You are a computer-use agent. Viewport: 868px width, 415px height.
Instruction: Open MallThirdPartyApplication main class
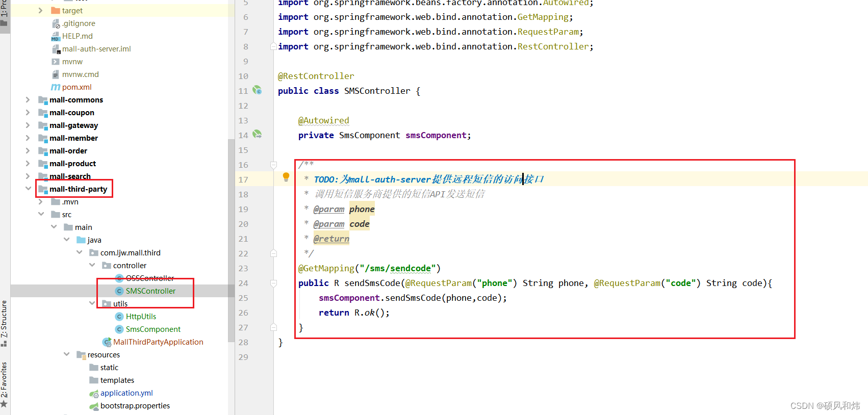[158, 342]
